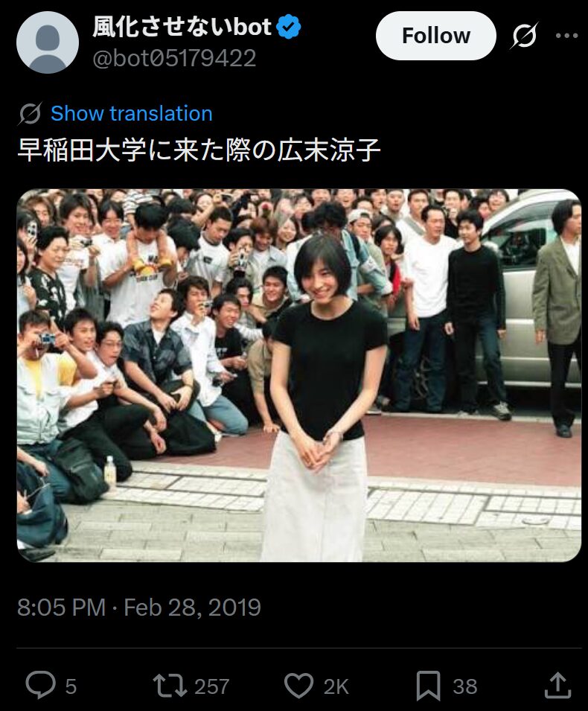This screenshot has width=588, height=711.
Task: Open the @bot05179422 handle link
Action: pos(175,59)
